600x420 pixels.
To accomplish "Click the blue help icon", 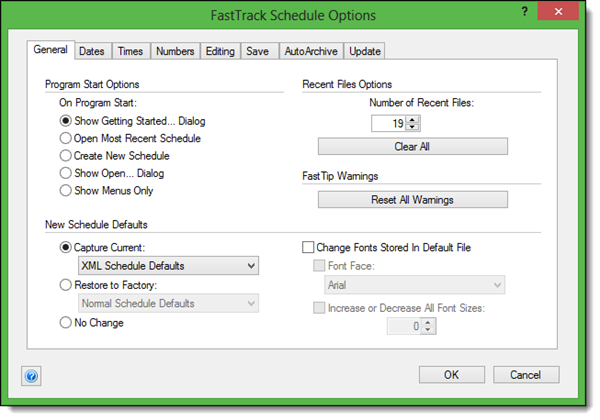I will coord(30,376).
